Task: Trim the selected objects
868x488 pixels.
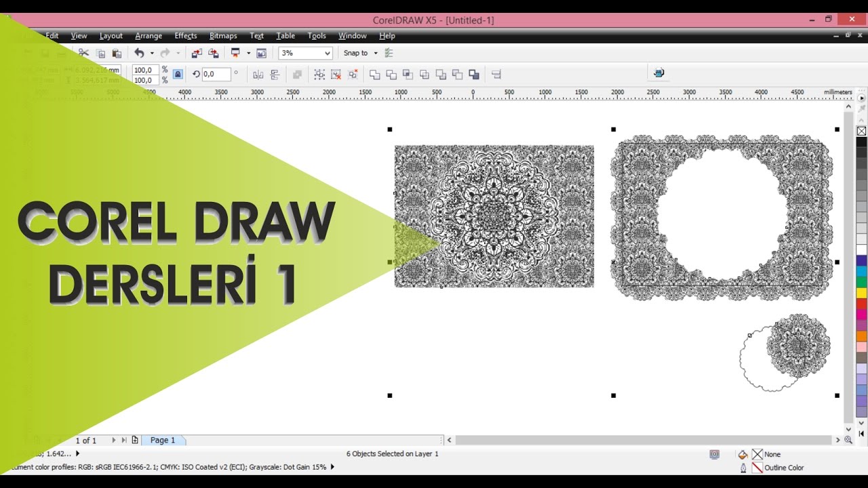Action: [x=391, y=75]
